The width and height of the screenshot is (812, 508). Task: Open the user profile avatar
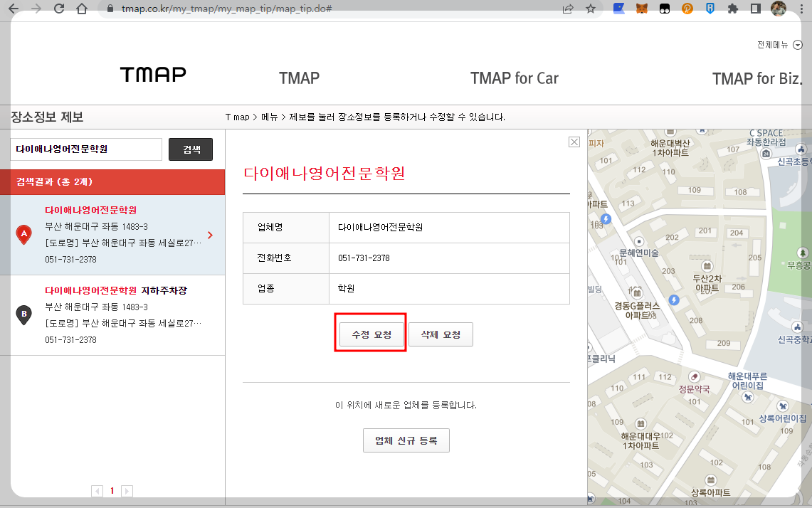(779, 9)
